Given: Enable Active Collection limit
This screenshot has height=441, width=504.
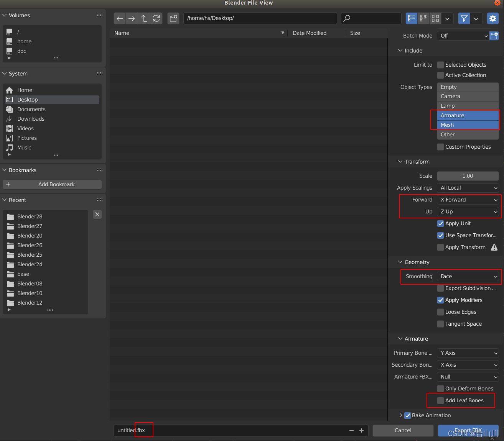Looking at the screenshot, I should click(440, 75).
